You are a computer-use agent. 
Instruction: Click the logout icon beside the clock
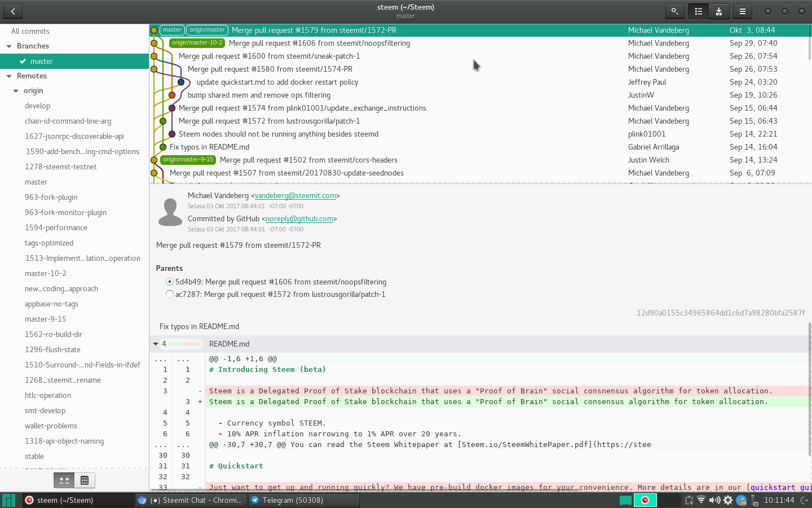[x=805, y=500]
